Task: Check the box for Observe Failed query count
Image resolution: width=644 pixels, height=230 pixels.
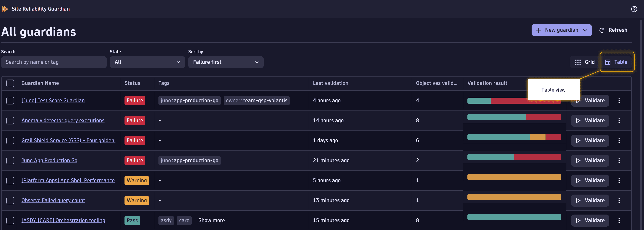Action: click(10, 201)
